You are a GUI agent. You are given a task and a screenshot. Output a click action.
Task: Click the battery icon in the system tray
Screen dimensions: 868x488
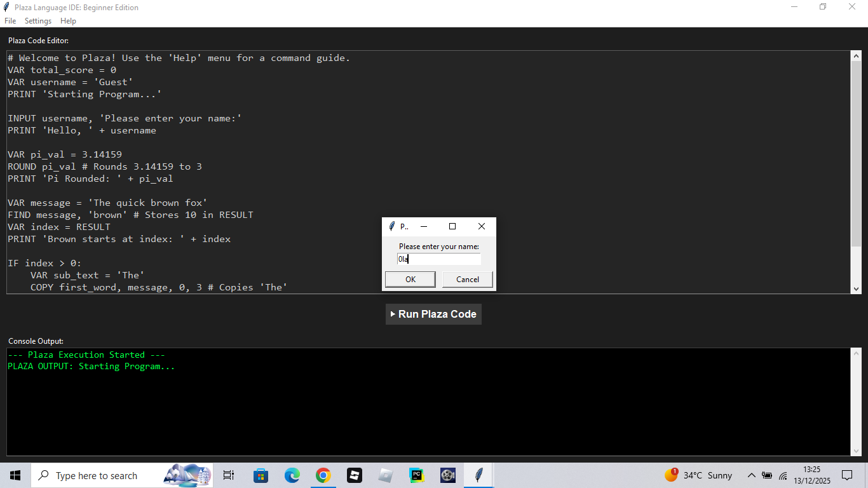click(x=767, y=475)
